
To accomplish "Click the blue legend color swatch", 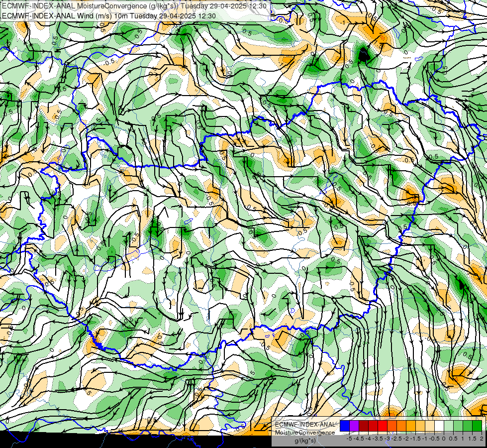I will pos(345,426).
